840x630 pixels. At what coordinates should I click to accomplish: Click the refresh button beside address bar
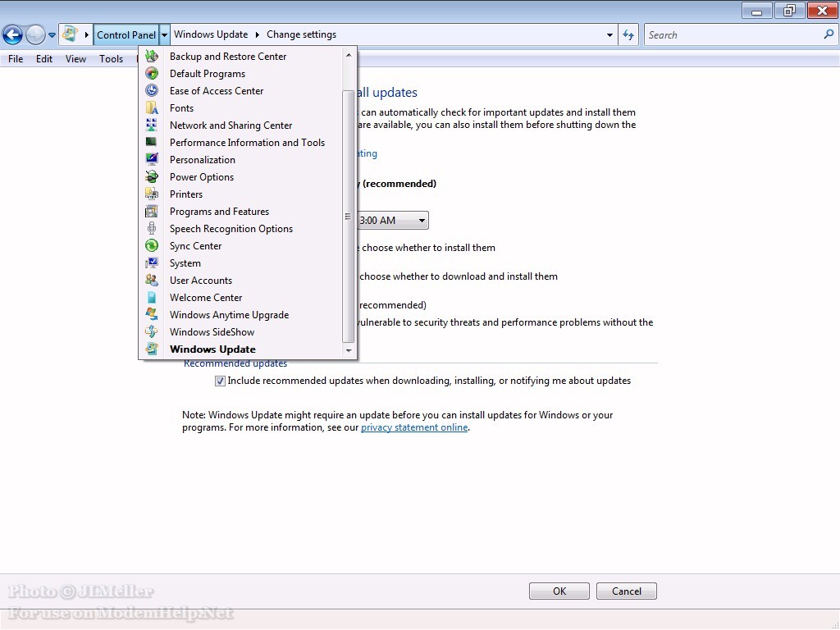[628, 34]
